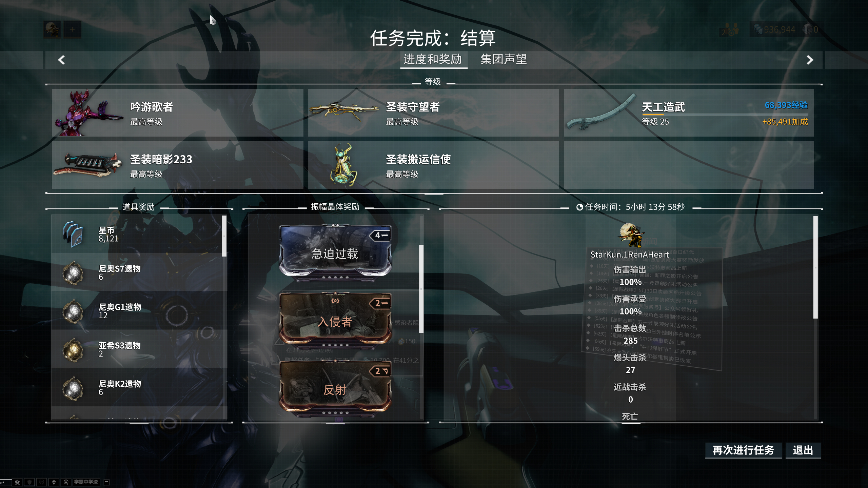The width and height of the screenshot is (868, 488).
Task: Click the 道具奖励 list scrollbar
Action: [x=224, y=236]
